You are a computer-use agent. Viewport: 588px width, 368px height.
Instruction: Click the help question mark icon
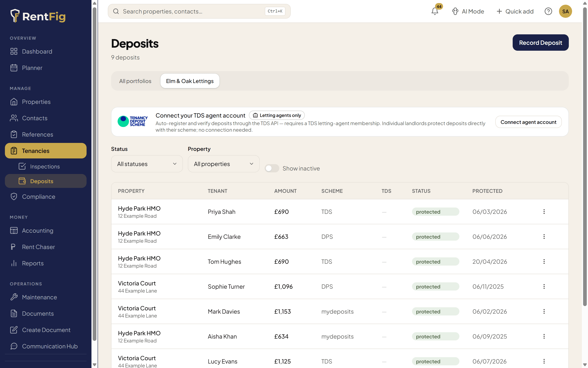548,11
